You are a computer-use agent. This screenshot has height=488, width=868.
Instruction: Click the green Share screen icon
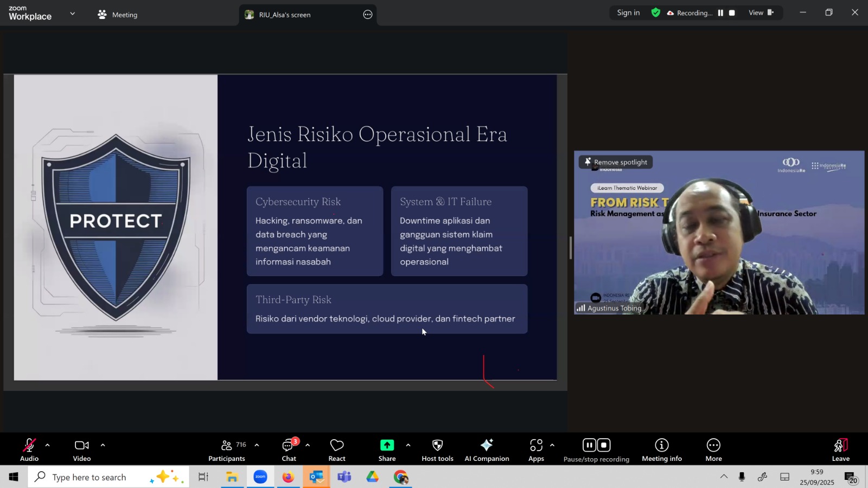[387, 445]
